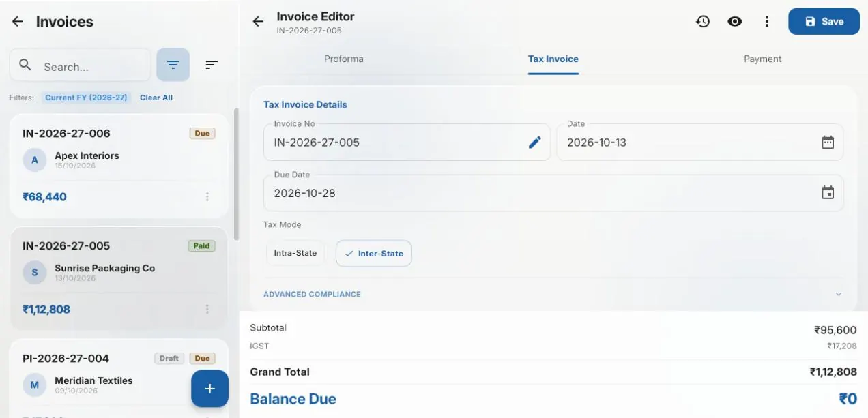Click the Apex Interiors avatar
Viewport: 868px width, 418px height.
pos(35,160)
